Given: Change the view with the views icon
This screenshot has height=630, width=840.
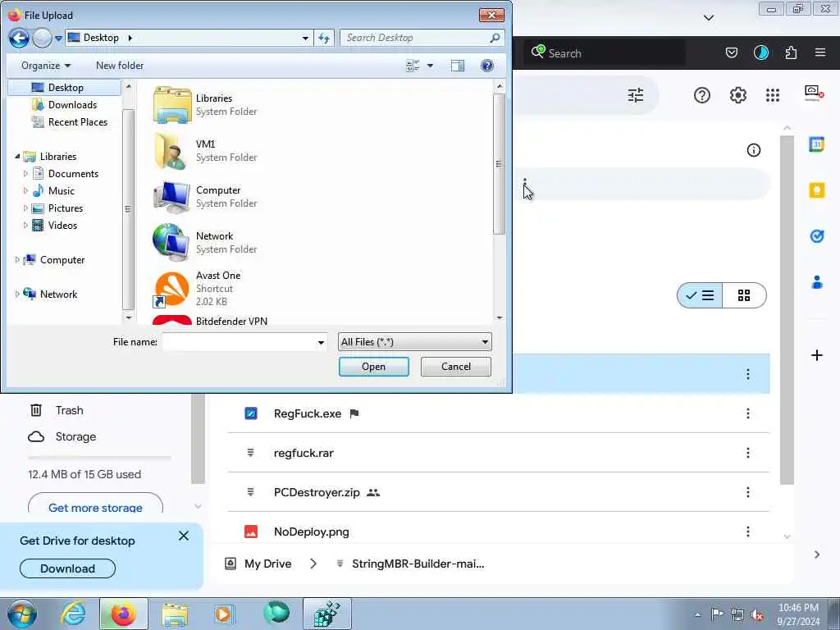Looking at the screenshot, I should point(413,66).
